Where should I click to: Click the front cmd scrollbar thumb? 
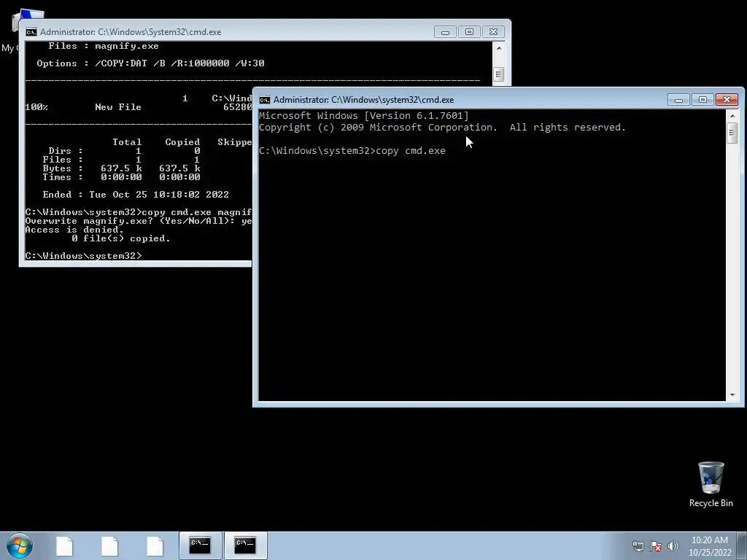point(732,133)
